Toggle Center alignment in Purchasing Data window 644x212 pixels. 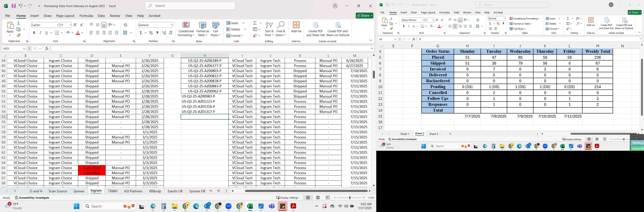[x=97, y=33]
